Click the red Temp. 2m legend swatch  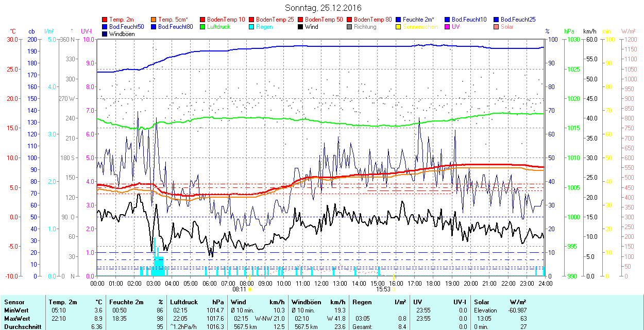105,20
